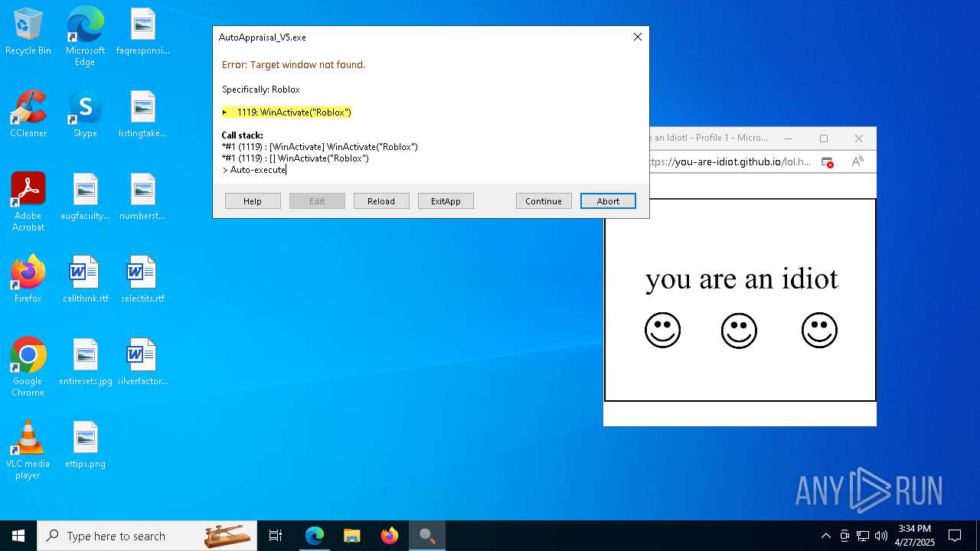
Task: Click the middle smiley face on page
Action: 739,330
